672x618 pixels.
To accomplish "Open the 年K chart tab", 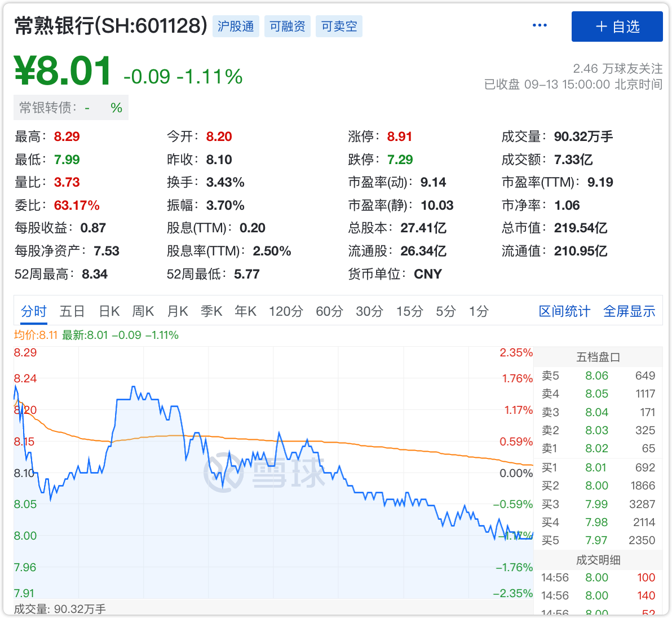I will 246,311.
